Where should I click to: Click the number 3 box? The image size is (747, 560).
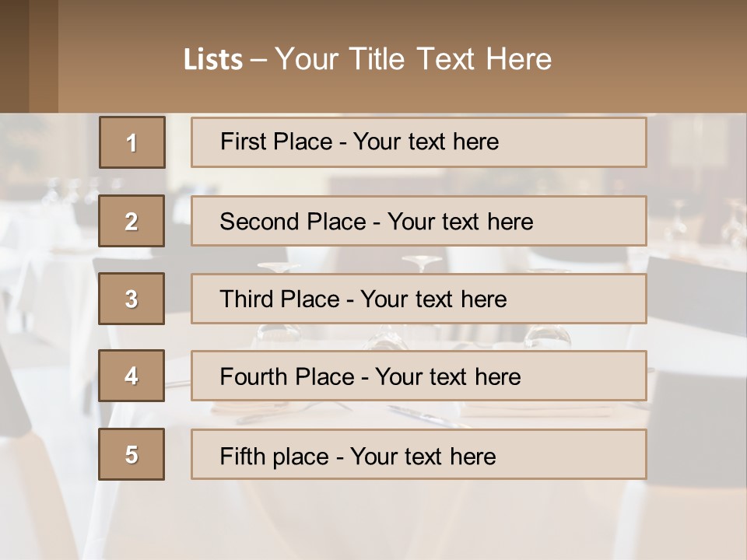coord(132,299)
